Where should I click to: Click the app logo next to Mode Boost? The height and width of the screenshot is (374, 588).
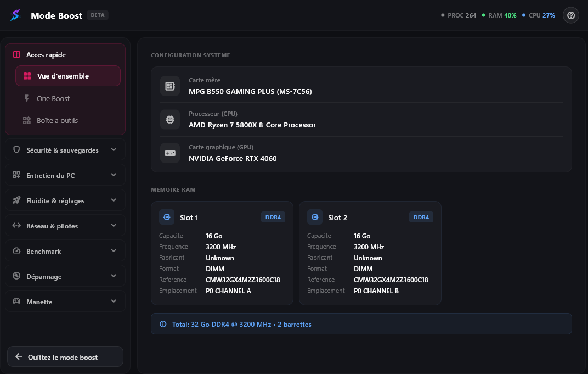click(15, 15)
